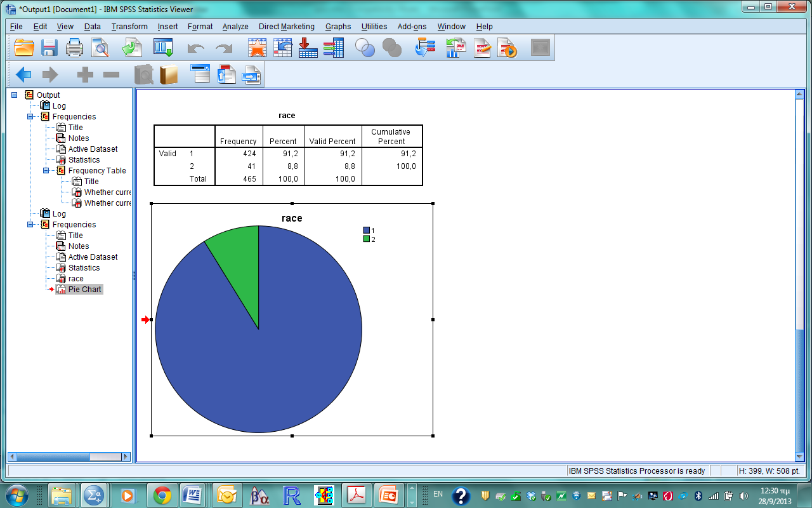Click the Export output toolbar icon
This screenshot has width=812, height=508.
click(x=133, y=48)
